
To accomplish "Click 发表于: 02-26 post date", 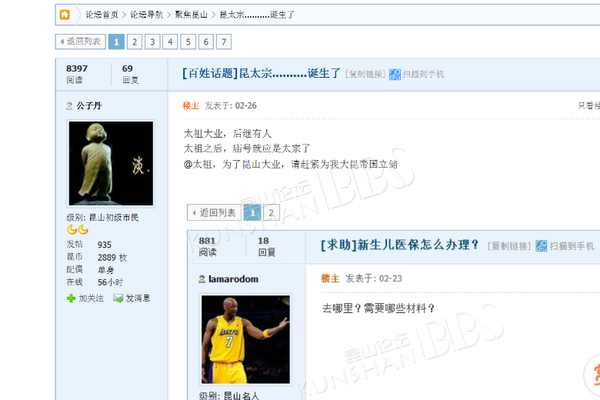I will pos(231,106).
